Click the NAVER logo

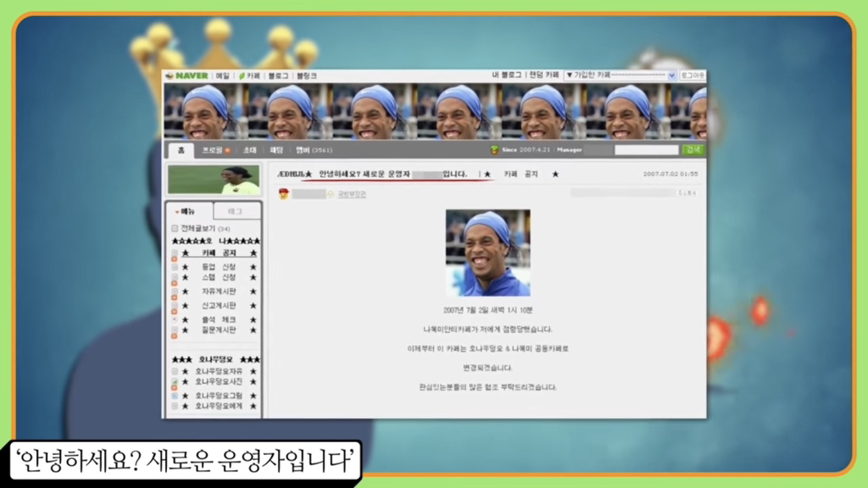pyautogui.click(x=186, y=75)
